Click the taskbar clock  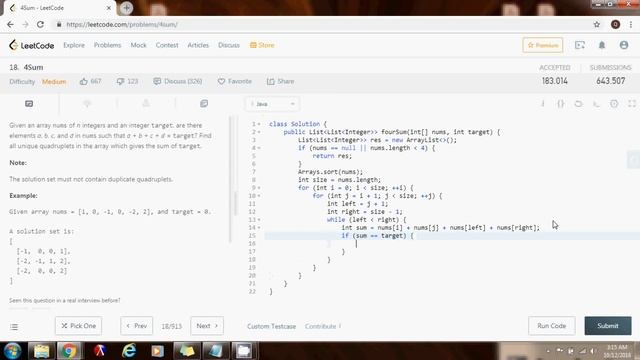(x=617, y=351)
